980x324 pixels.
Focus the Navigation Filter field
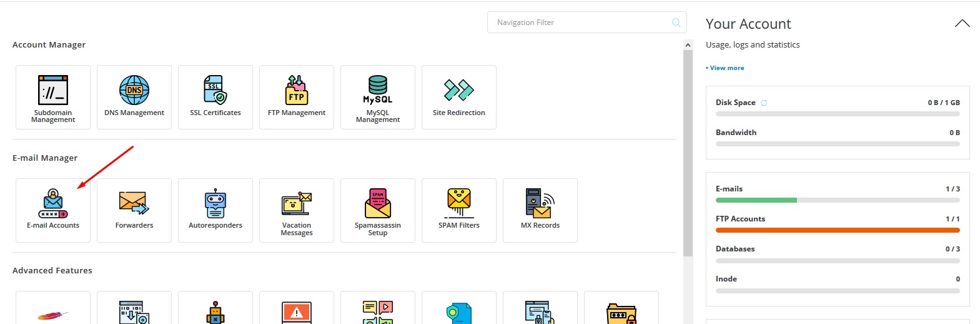click(x=587, y=23)
